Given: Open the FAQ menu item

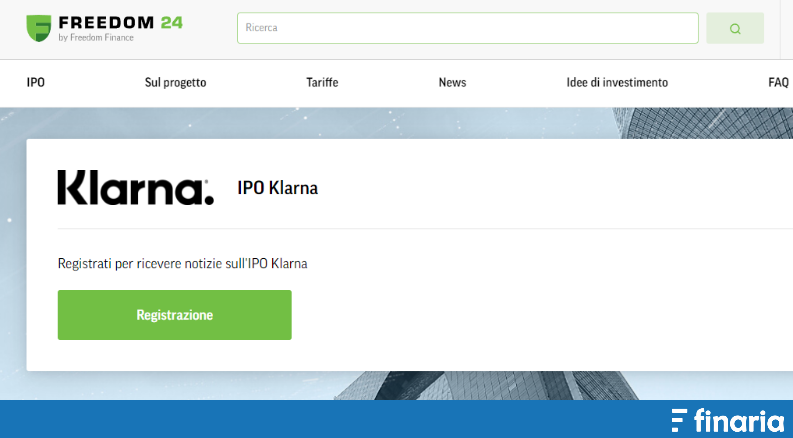Looking at the screenshot, I should [x=778, y=82].
